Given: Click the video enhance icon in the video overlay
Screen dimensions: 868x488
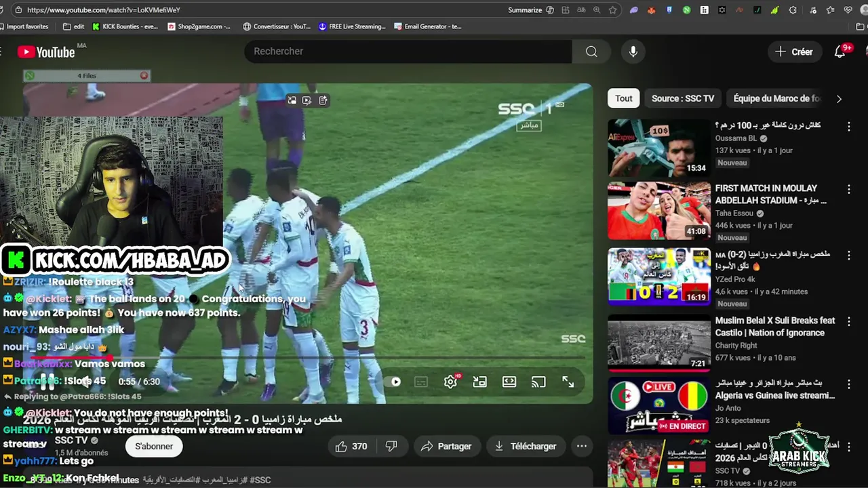Looking at the screenshot, I should (x=307, y=100).
